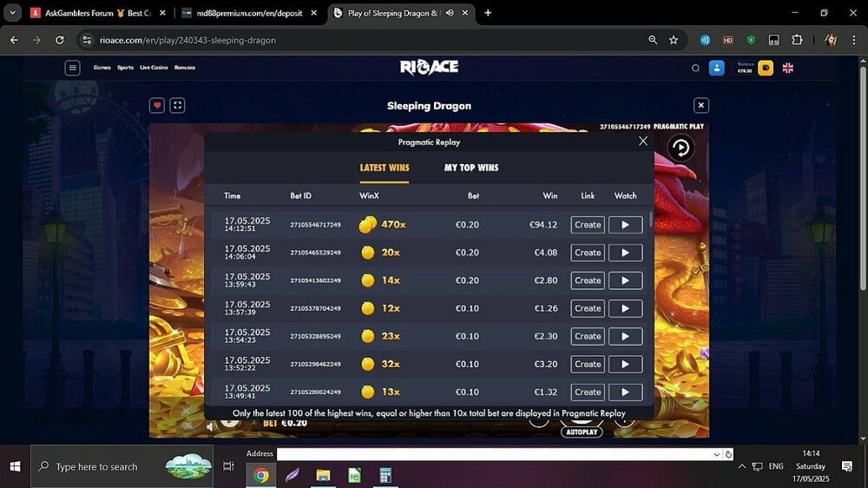Create link for the 32x win

[588, 364]
